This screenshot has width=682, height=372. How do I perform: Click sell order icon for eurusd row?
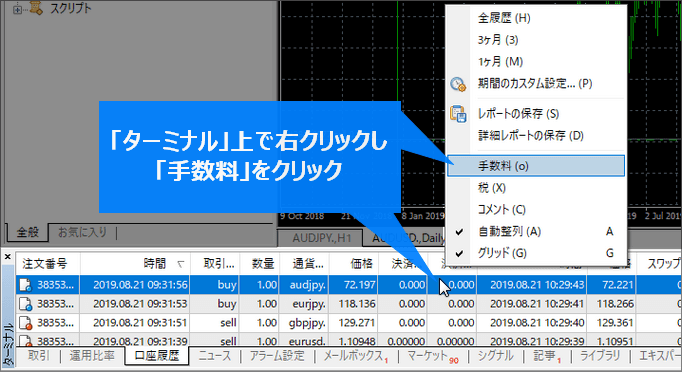tap(25, 341)
